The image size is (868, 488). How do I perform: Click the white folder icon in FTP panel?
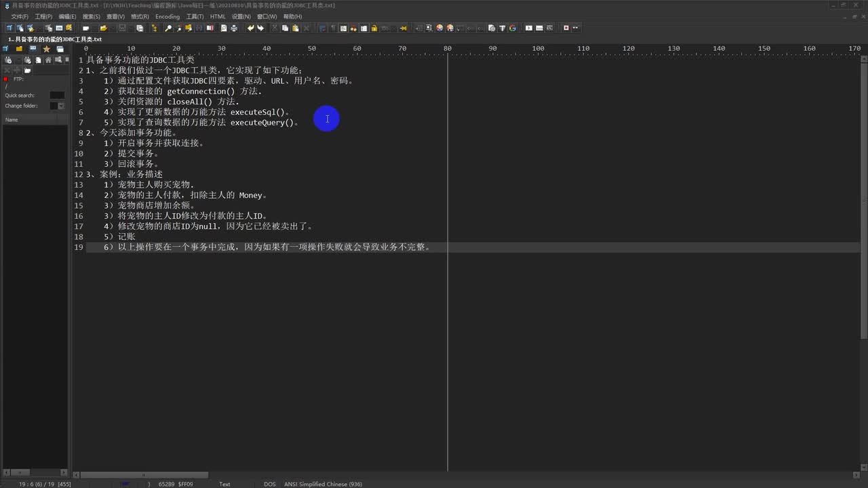28,70
